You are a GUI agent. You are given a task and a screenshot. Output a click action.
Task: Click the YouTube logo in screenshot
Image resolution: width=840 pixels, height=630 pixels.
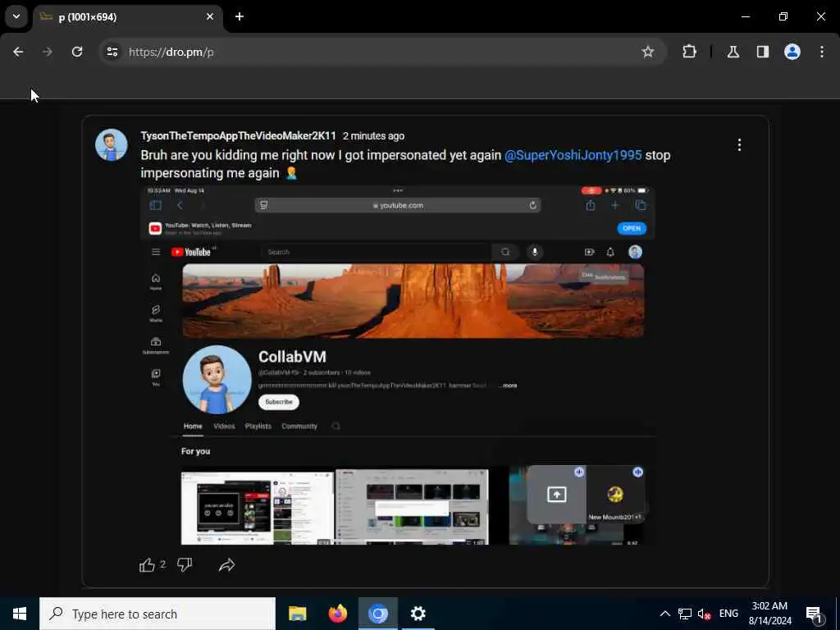(x=191, y=253)
